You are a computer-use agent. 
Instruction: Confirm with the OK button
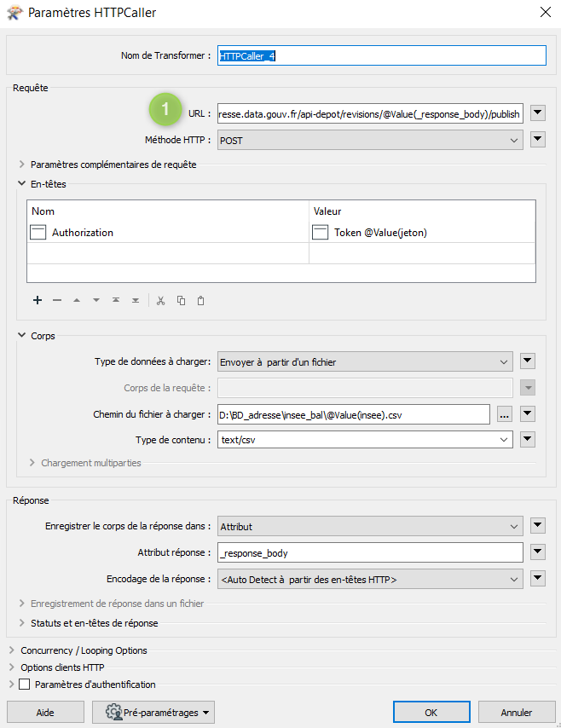[x=431, y=712]
